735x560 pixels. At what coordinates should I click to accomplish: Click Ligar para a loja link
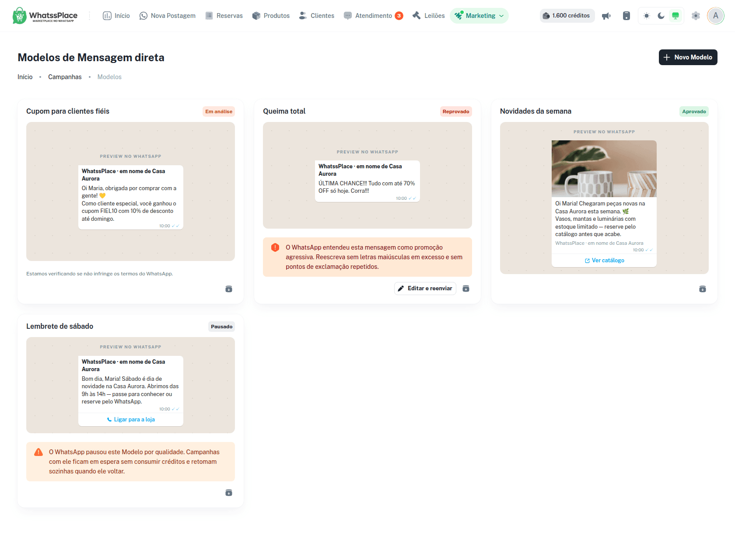click(x=131, y=420)
